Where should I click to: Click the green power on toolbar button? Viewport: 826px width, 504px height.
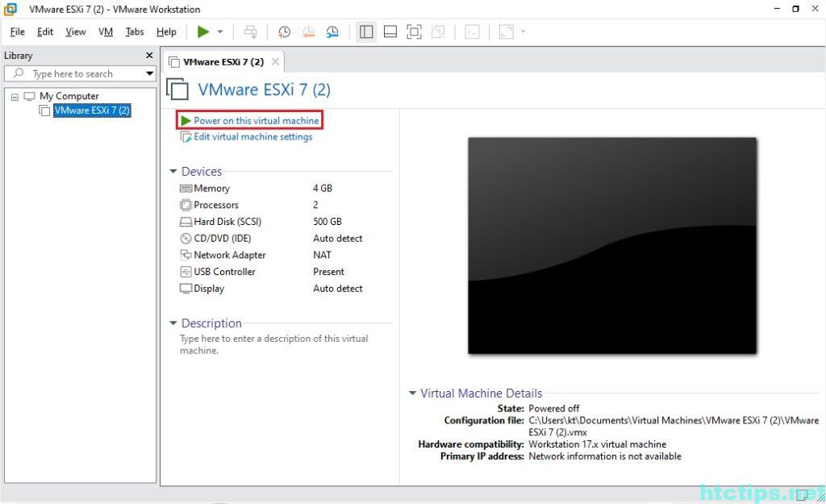click(x=202, y=32)
